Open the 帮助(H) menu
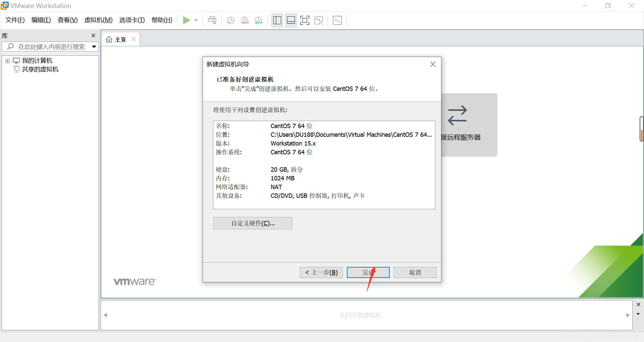The height and width of the screenshot is (342, 644). [x=162, y=20]
